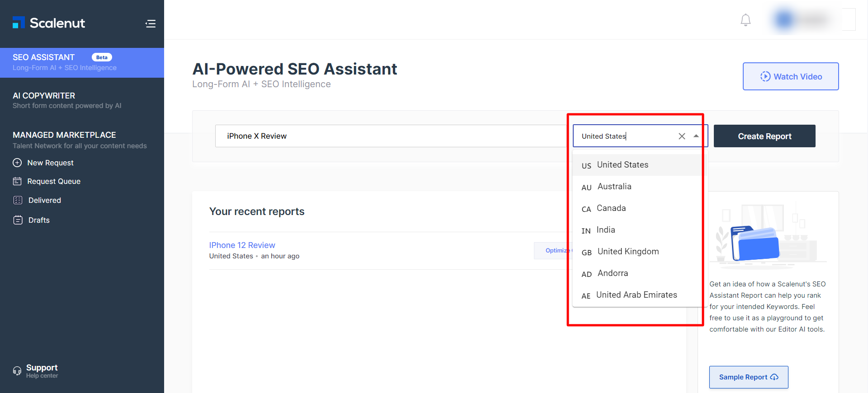
Task: Click the Create Report button
Action: click(764, 136)
